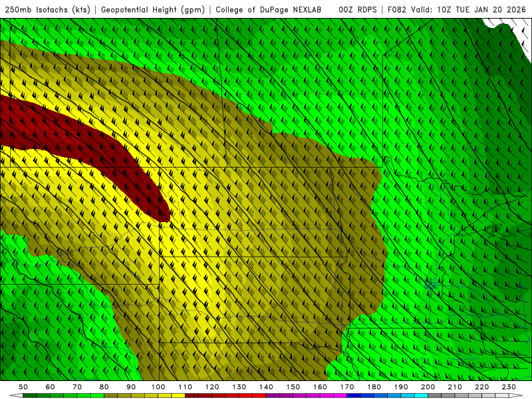
Task: Click the 130 knot colorbar label
Action: 239,387
